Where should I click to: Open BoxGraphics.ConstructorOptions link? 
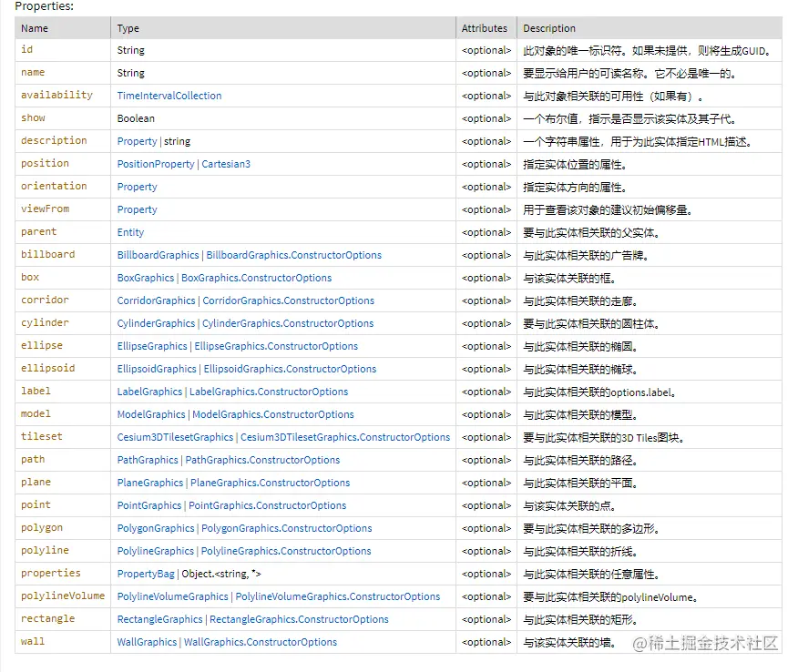pyautogui.click(x=257, y=278)
